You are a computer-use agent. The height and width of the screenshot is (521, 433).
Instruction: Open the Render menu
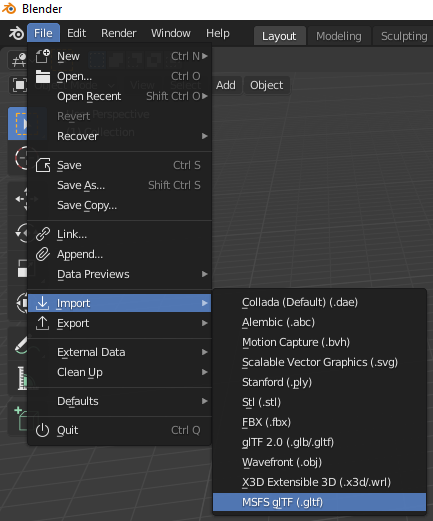[119, 33]
